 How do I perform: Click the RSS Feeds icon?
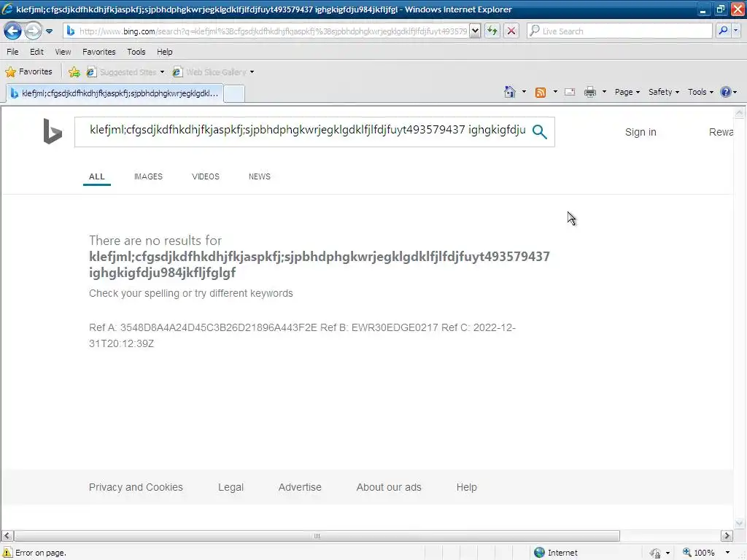[x=541, y=93]
